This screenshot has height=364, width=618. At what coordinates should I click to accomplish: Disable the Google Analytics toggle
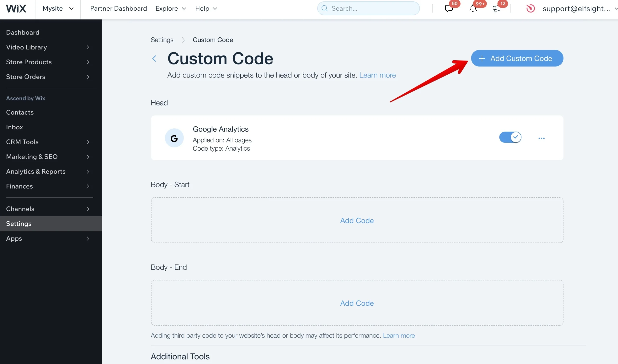(510, 137)
